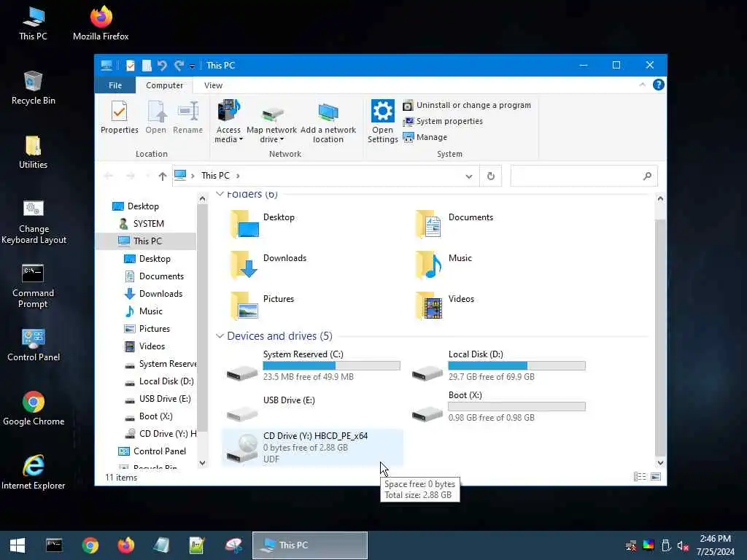Open the Access media dropdown
The height and width of the screenshot is (560, 747).
[228, 122]
